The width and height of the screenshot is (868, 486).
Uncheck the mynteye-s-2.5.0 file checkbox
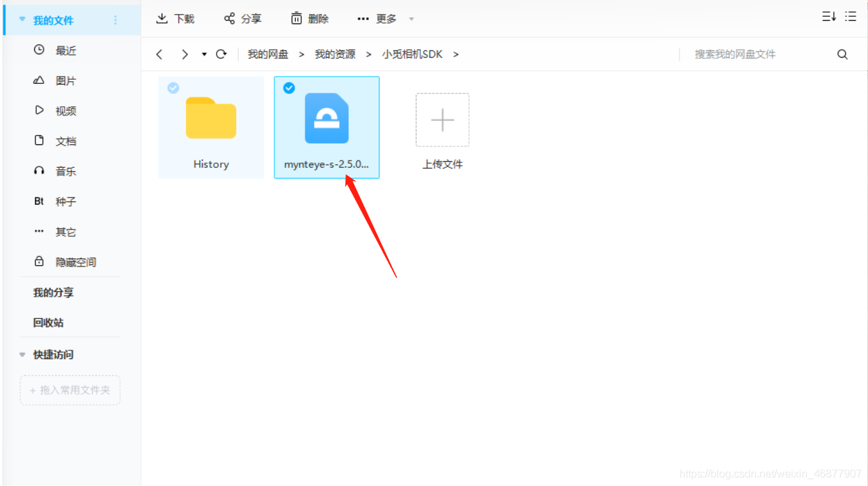(289, 88)
